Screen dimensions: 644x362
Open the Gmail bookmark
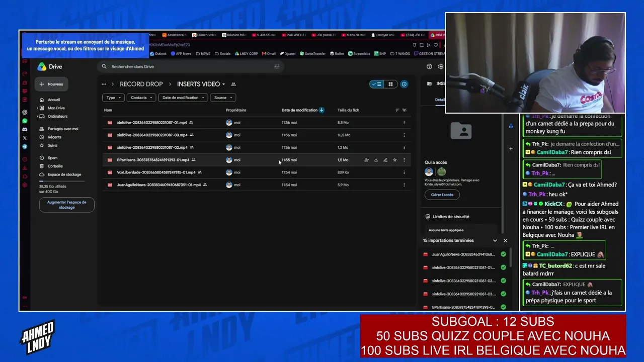[269, 54]
